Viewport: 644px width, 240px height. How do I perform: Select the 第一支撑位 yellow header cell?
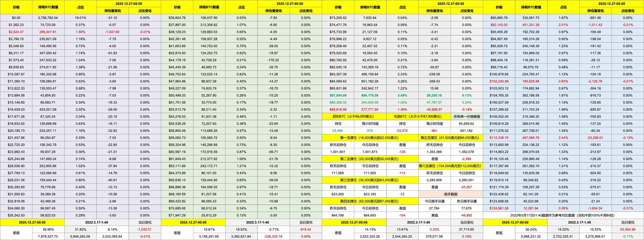[x=370, y=138]
